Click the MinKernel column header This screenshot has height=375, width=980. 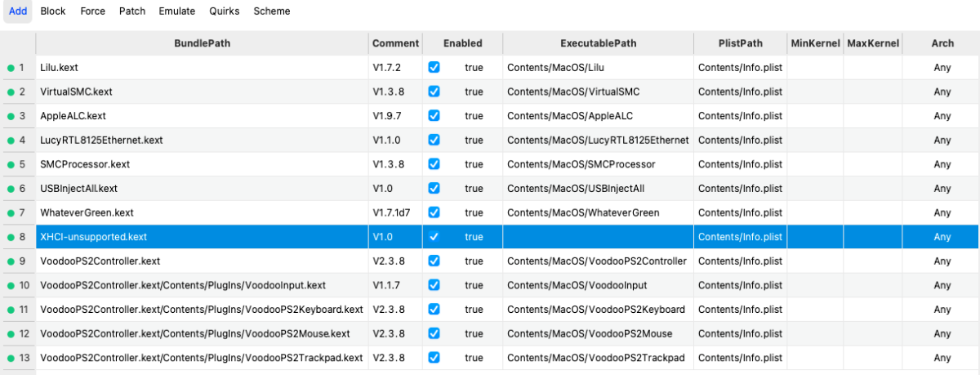point(815,43)
